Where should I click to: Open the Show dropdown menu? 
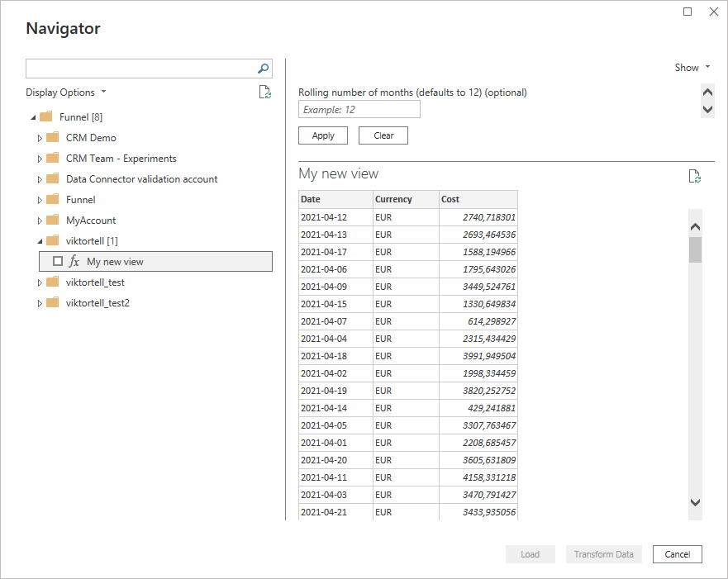click(x=692, y=68)
